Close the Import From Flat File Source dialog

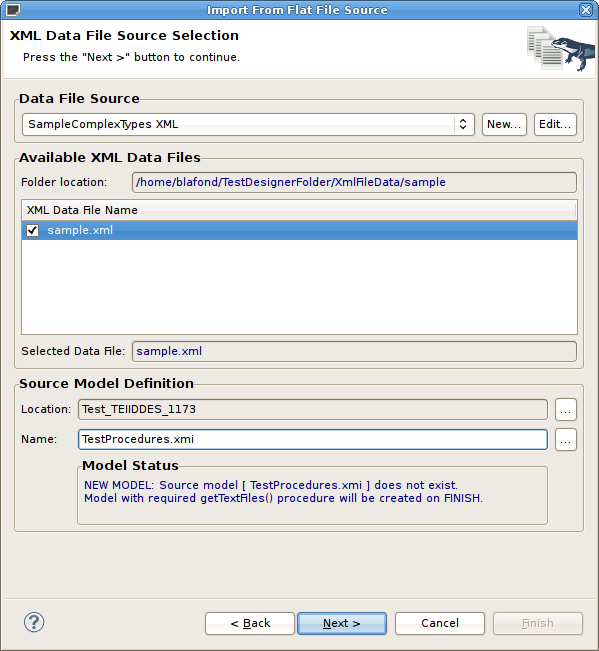point(585,10)
